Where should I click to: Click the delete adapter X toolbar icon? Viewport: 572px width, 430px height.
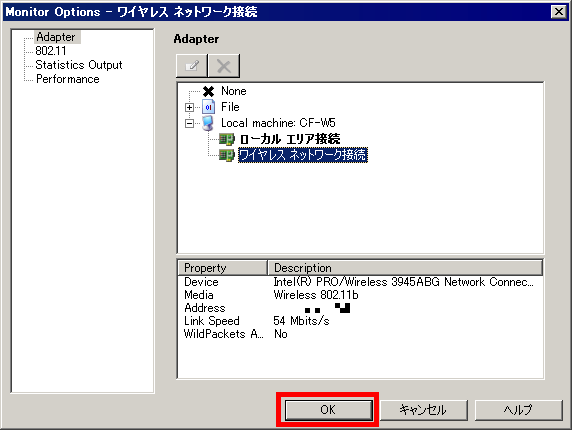coord(224,66)
